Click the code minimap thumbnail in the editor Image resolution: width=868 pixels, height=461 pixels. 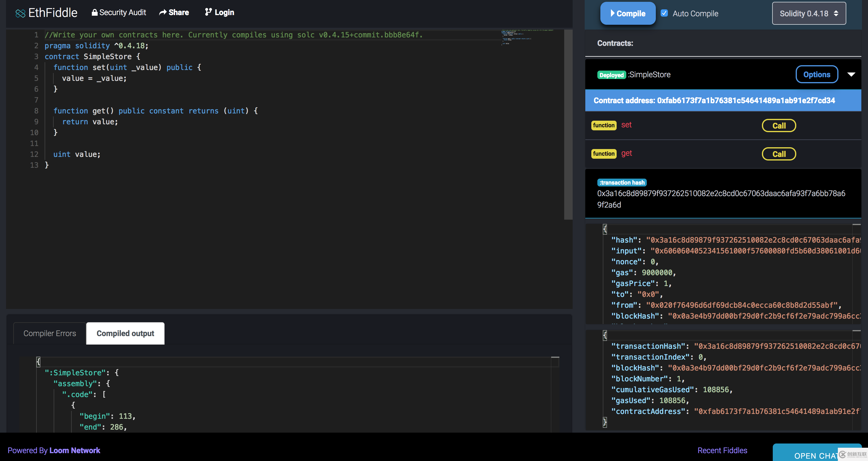(527, 37)
